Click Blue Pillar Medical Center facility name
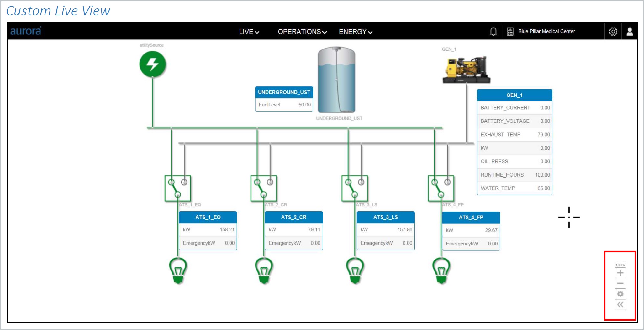Image resolution: width=644 pixels, height=330 pixels. tap(546, 31)
